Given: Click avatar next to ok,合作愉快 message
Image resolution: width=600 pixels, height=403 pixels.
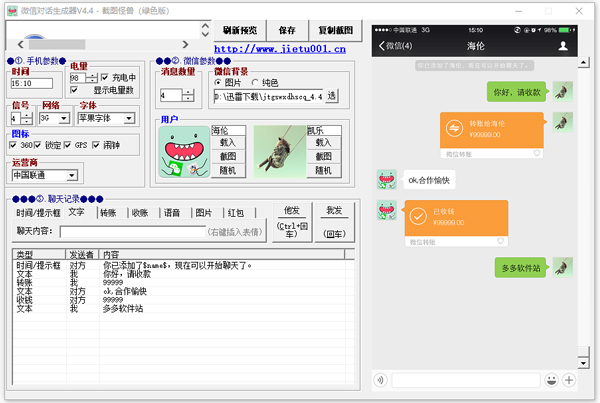Looking at the screenshot, I should (386, 179).
